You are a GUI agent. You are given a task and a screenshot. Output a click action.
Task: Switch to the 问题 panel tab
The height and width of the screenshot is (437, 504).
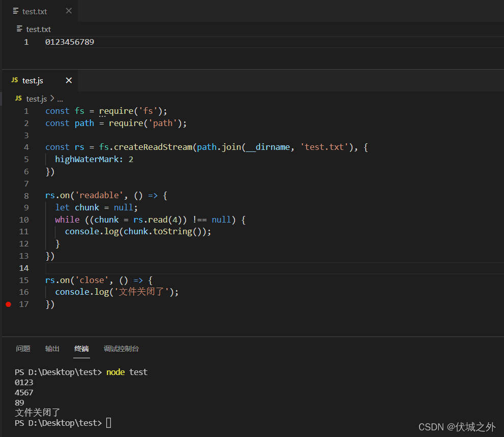(23, 349)
